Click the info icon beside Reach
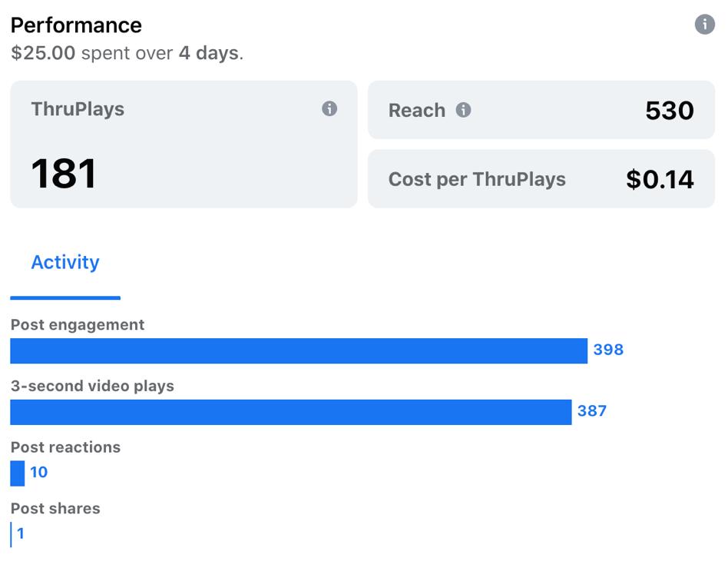This screenshot has width=728, height=568. (463, 110)
